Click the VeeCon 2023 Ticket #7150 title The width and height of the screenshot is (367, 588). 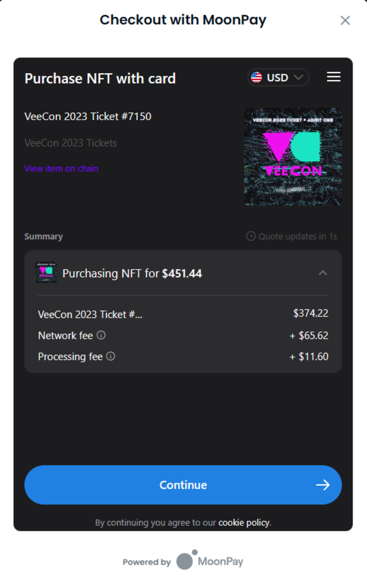(x=88, y=116)
